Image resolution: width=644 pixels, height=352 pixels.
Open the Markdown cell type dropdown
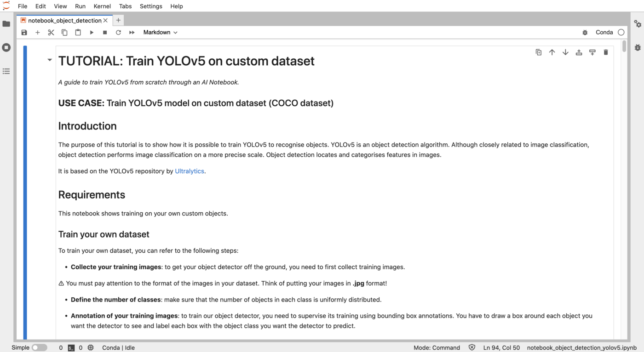tap(160, 33)
